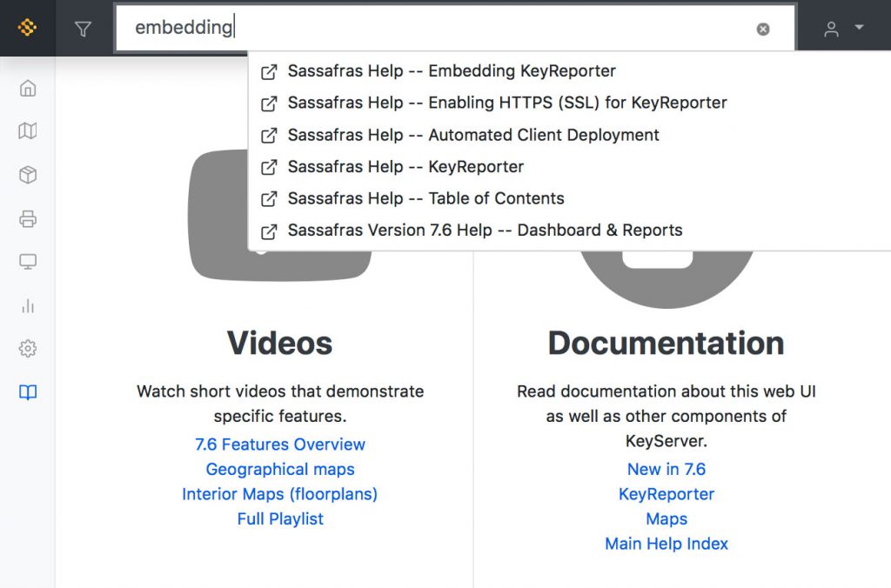Click the Sassafras logo in the top corner

[27, 27]
